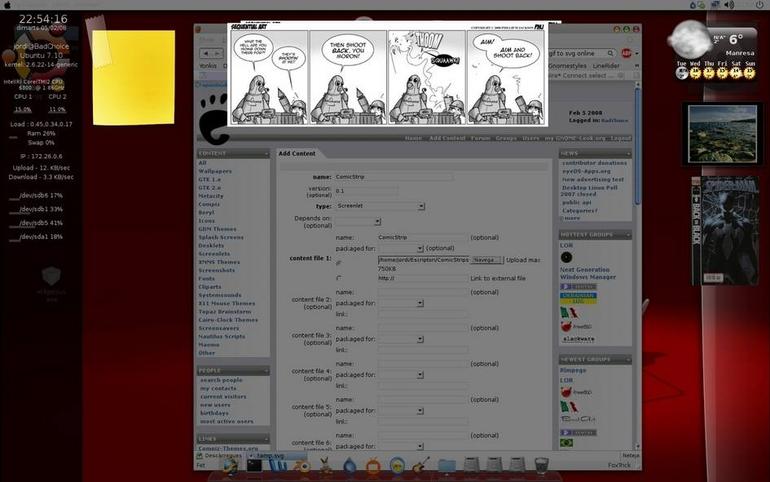770x482 pixels.
Task: Click the http:// external link field
Action: click(x=423, y=278)
